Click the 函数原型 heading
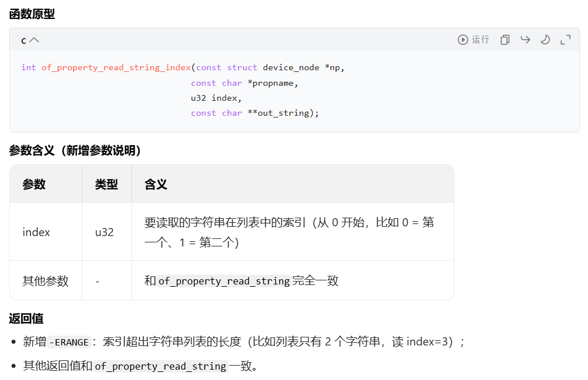Image resolution: width=588 pixels, height=380 pixels. 31,14
